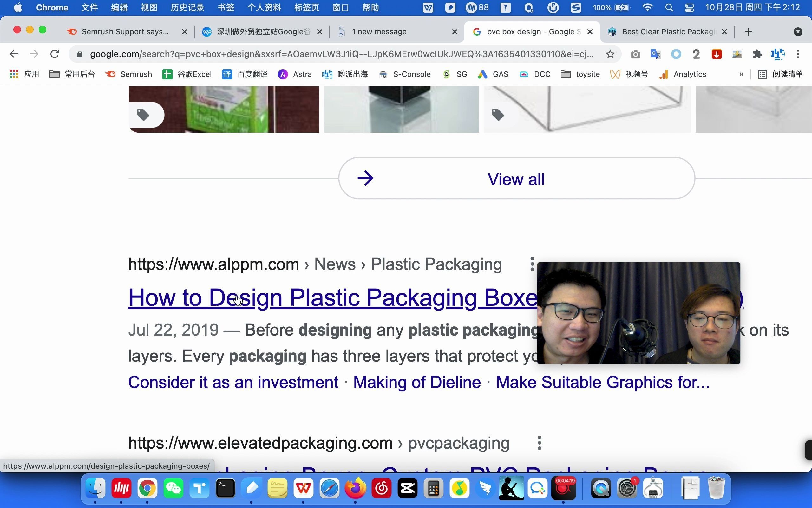Jump to Consider it as an investment

pyautogui.click(x=233, y=382)
